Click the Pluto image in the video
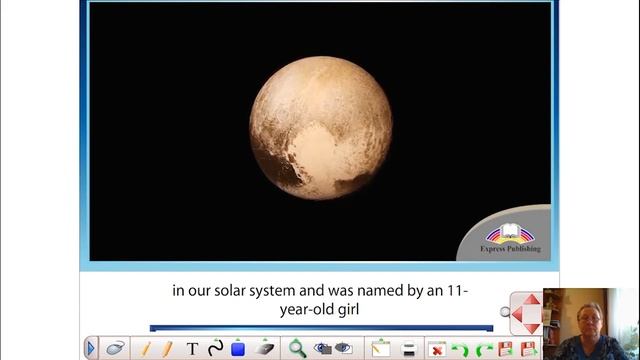This screenshot has width=640, height=360. (321, 128)
